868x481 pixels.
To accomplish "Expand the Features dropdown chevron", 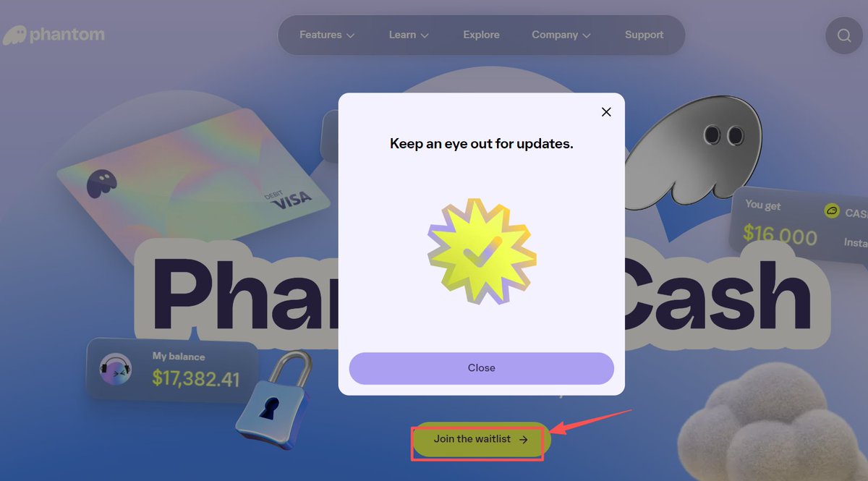I will [350, 35].
